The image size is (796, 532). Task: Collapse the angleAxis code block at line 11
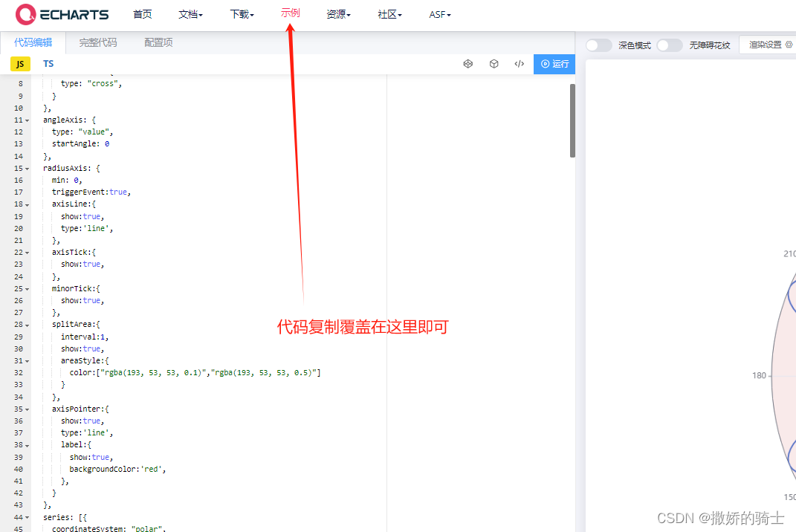(25, 120)
